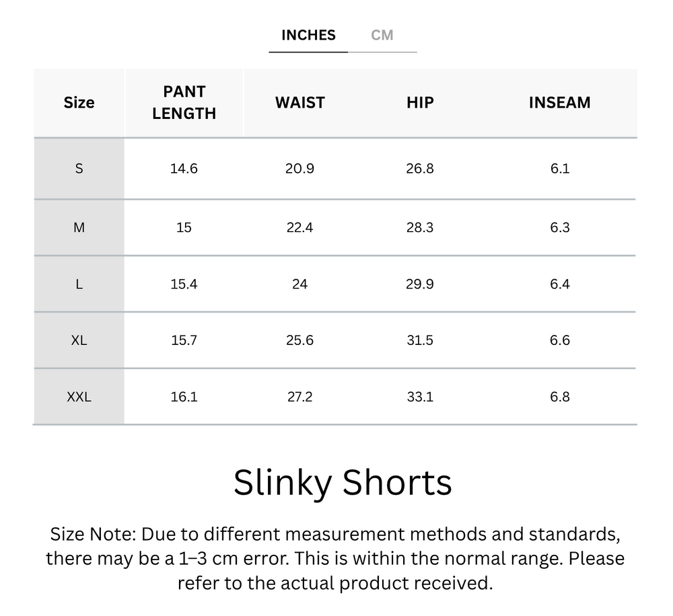This screenshot has width=673, height=616.
Task: Select the XL size row label
Action: point(79,341)
